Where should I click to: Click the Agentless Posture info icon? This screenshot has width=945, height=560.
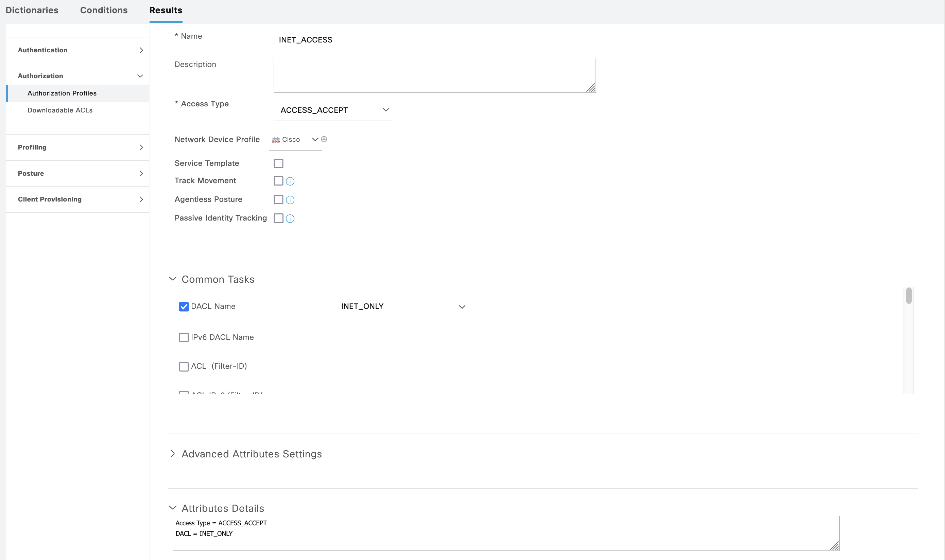coord(290,200)
